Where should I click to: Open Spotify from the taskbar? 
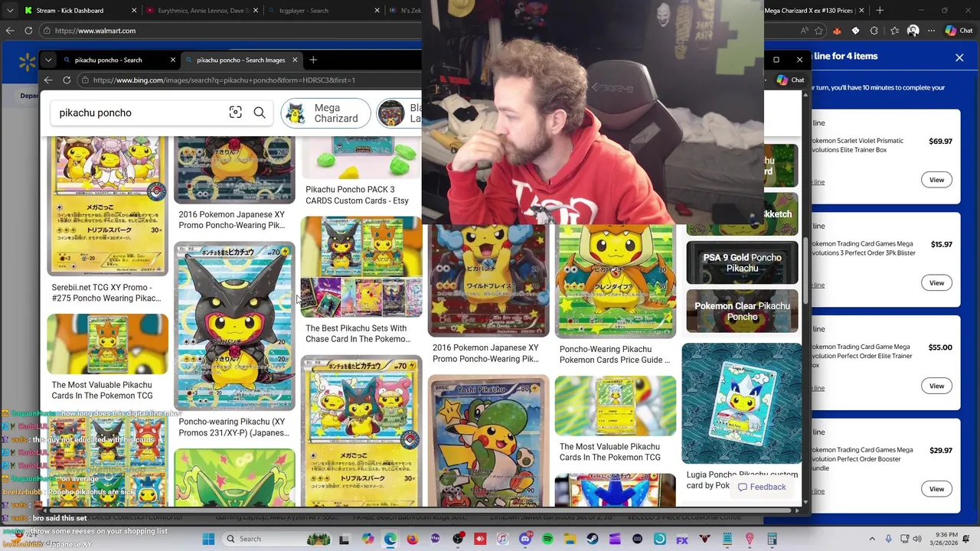click(x=547, y=539)
